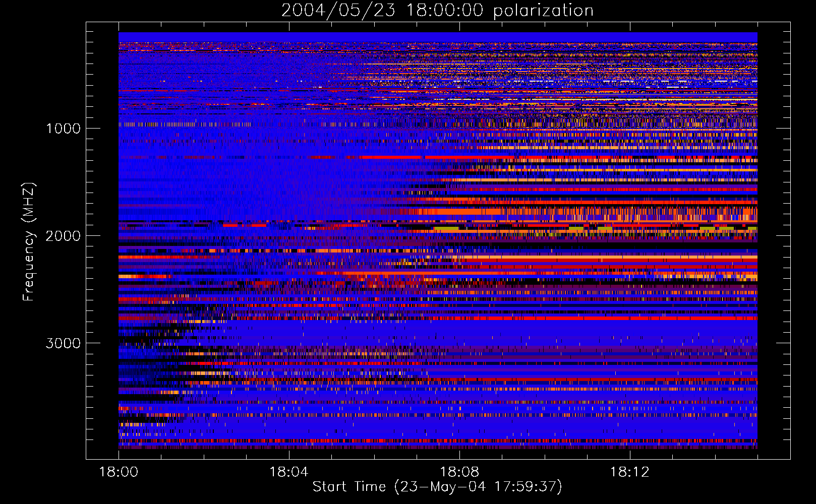Screen dimensions: 816x504
Task: Select the 18:04 time tick label
Action: (289, 472)
